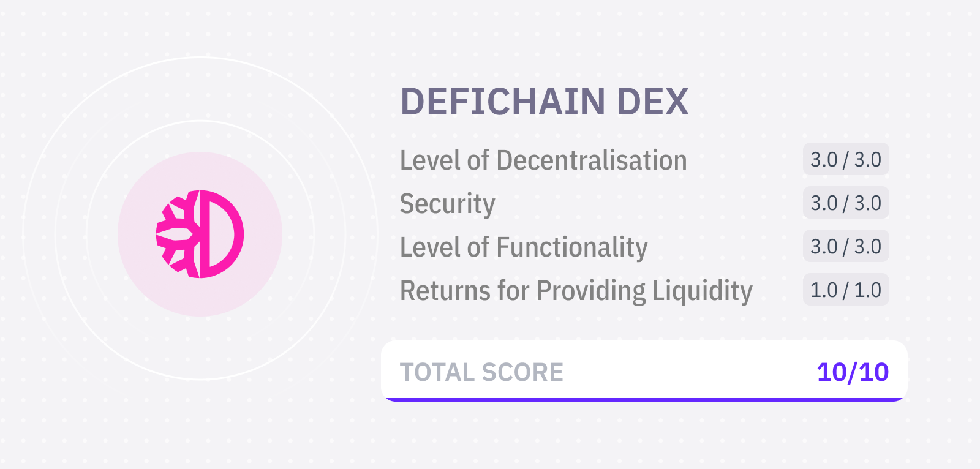Click the Security 3.0 / 3.0 score badge
The width and height of the screenshot is (980, 469).
point(846,203)
